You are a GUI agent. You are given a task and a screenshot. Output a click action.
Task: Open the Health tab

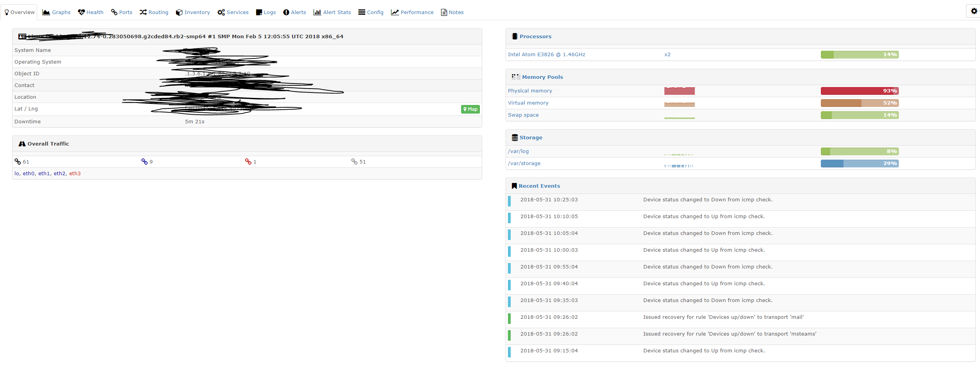[x=91, y=12]
